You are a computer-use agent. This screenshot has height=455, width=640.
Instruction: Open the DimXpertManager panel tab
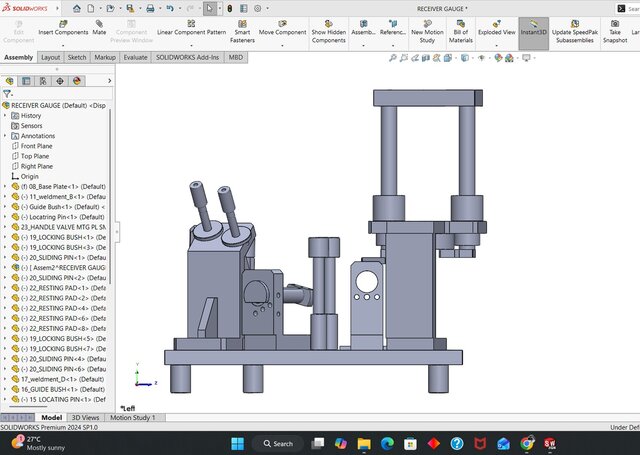coord(60,81)
